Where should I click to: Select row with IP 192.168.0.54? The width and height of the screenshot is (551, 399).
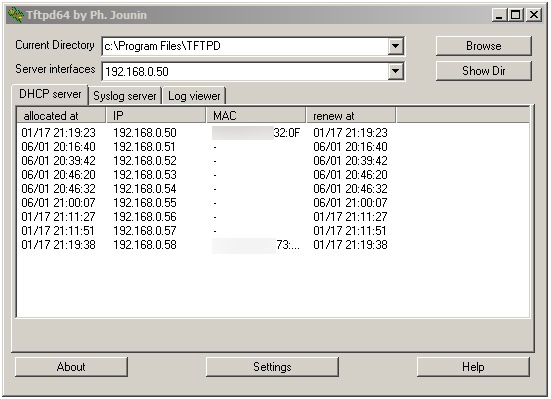coord(272,189)
